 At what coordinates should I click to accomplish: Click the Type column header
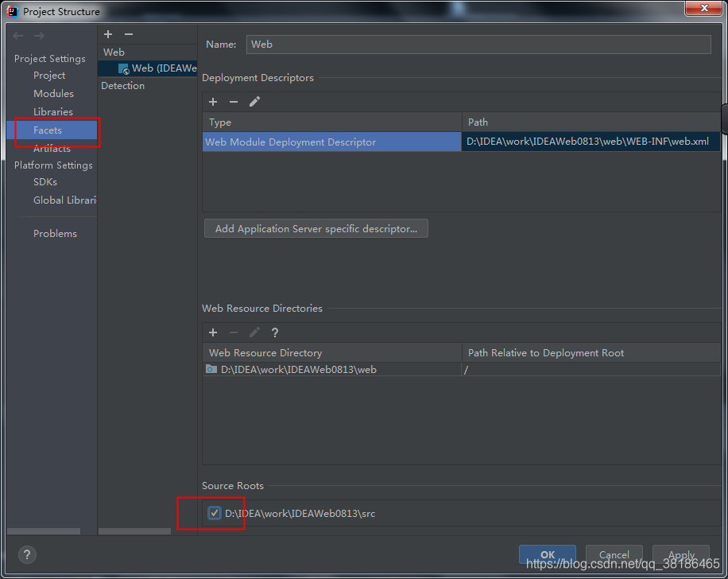tap(332, 122)
